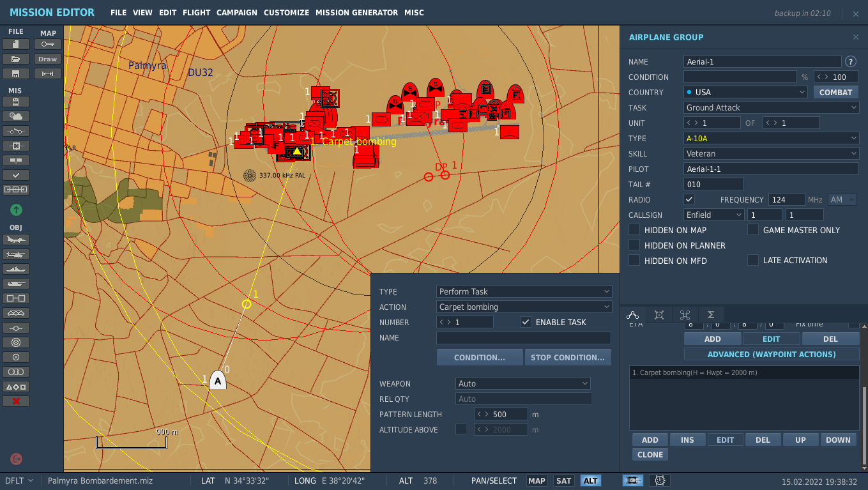Open the triggers switch icon
Image resolution: width=868 pixels, height=490 pixels.
16,131
